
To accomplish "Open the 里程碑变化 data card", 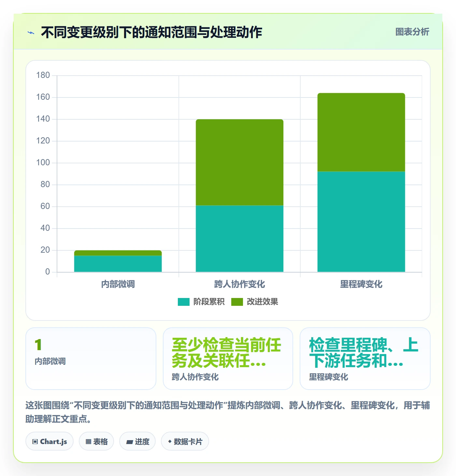I will (x=365, y=359).
